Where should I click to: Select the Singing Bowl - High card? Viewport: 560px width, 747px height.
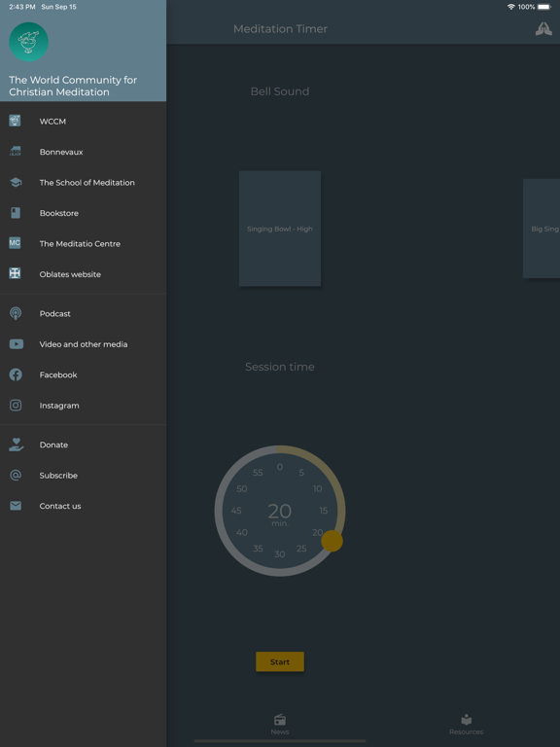280,229
